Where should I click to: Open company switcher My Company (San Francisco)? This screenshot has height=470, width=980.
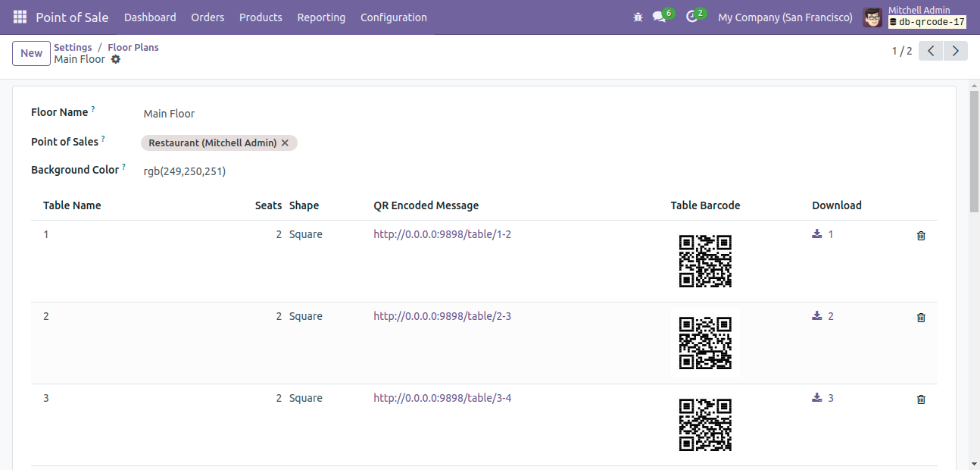(785, 17)
